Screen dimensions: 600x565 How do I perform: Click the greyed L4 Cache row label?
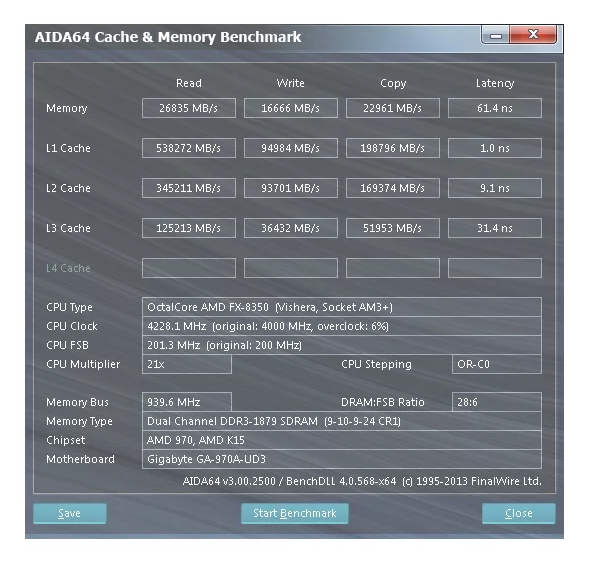[x=68, y=268]
